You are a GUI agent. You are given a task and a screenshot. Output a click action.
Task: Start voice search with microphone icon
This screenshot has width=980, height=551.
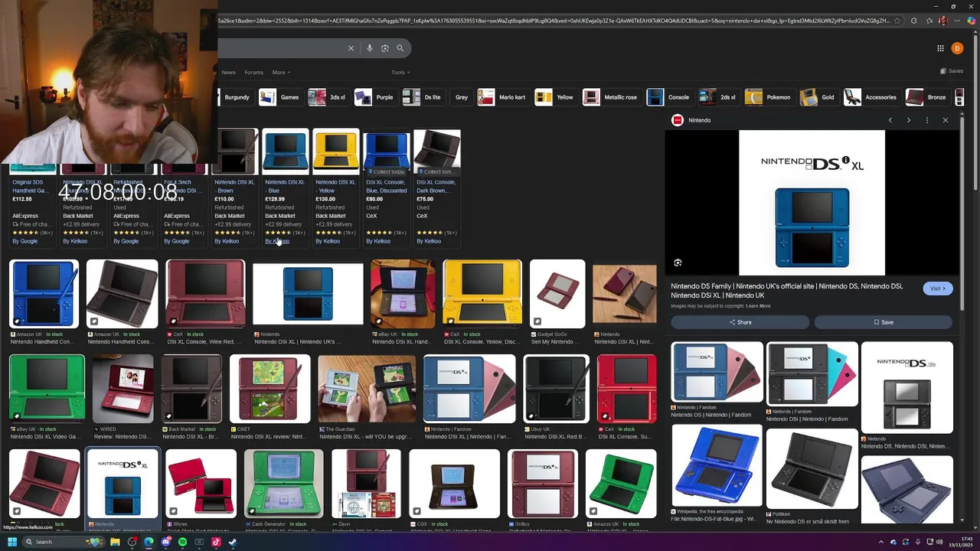[x=369, y=48]
